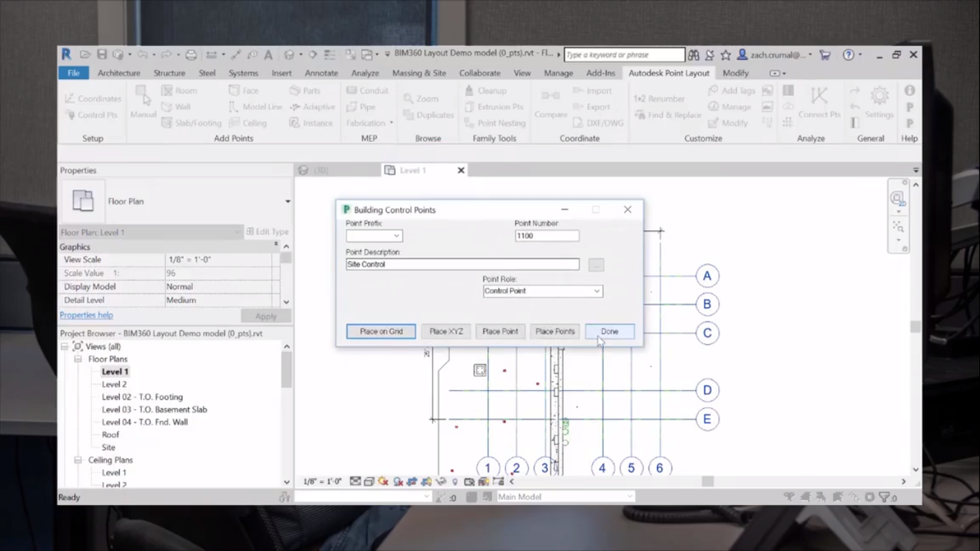This screenshot has height=551, width=980.
Task: Select the Renumber tool in Customize panel
Action: 659,98
